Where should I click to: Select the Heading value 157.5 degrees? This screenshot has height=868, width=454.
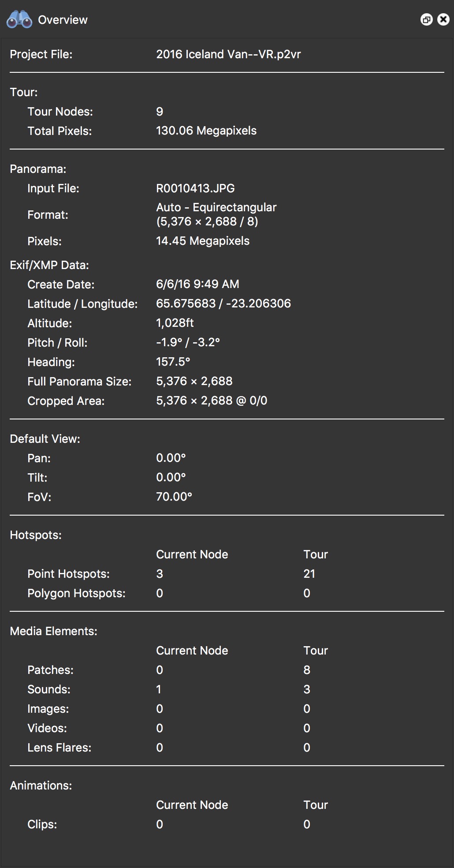(173, 362)
